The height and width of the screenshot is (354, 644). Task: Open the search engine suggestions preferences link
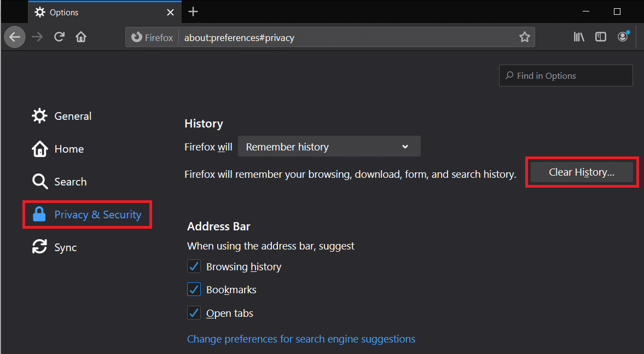click(301, 339)
